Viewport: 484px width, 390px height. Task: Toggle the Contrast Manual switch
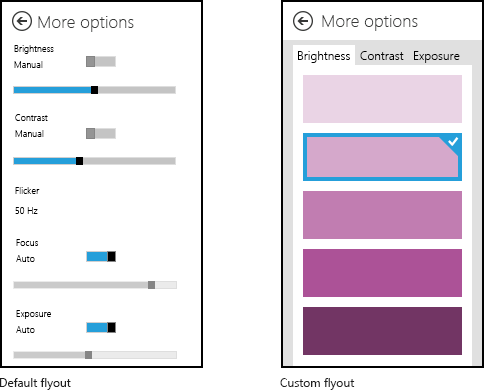click(x=101, y=133)
